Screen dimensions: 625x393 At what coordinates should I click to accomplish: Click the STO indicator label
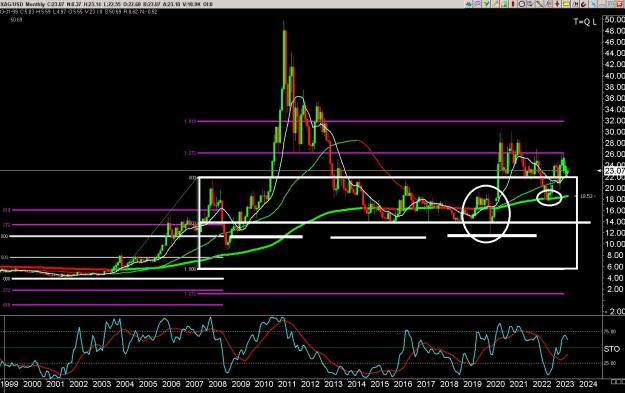pos(611,349)
